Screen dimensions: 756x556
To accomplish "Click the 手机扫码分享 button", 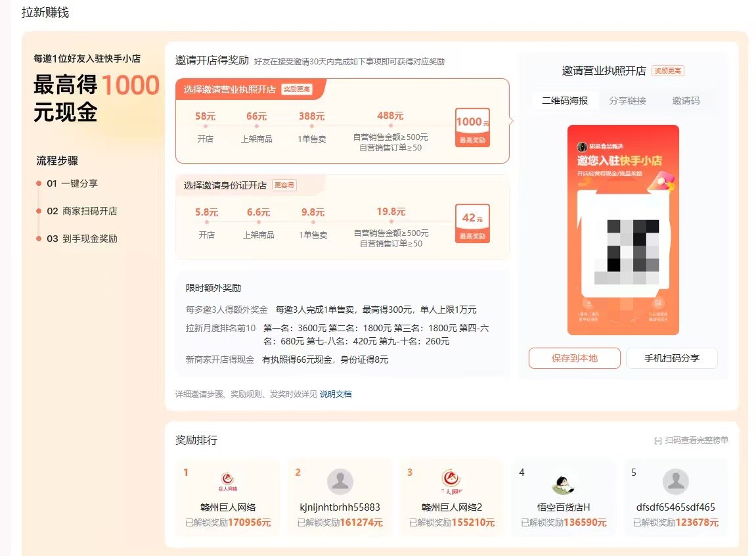I will click(x=672, y=358).
